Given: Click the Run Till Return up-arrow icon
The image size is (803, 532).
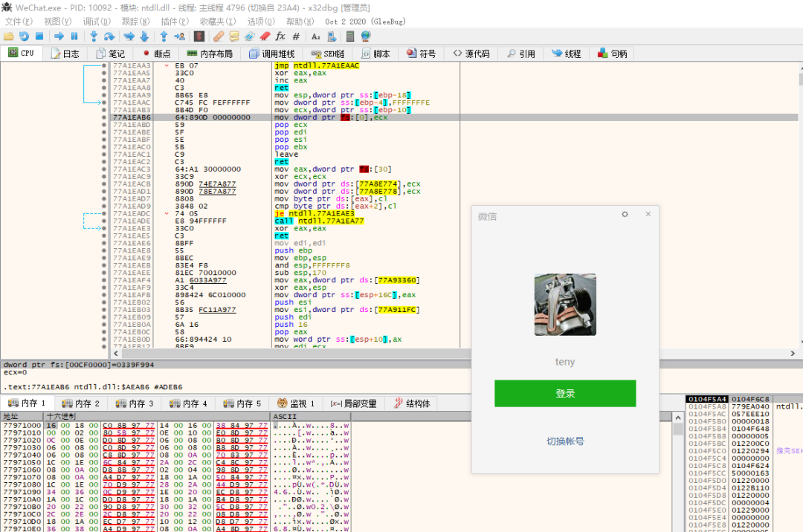Looking at the screenshot, I should [x=164, y=36].
